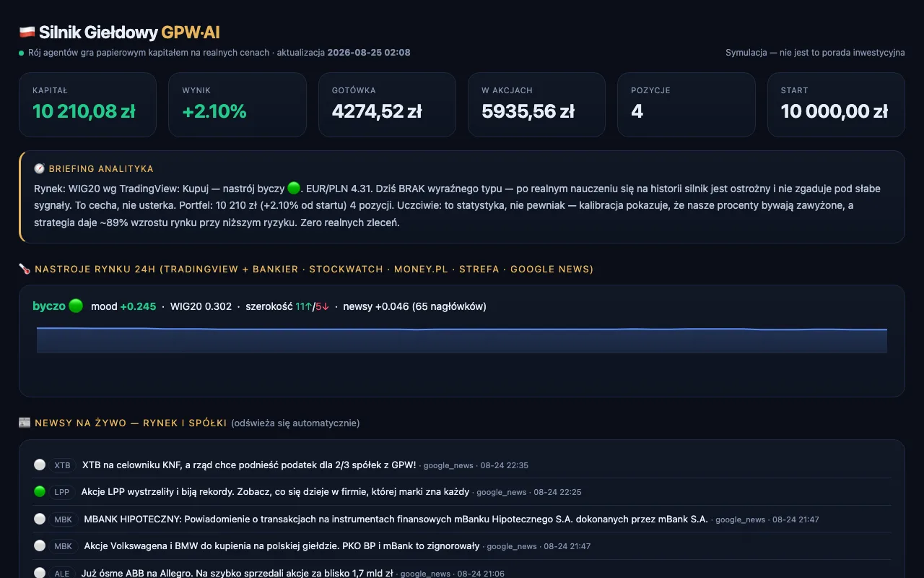The width and height of the screenshot is (924, 578).
Task: Click the green circle next to byczo
Action: pyautogui.click(x=76, y=306)
